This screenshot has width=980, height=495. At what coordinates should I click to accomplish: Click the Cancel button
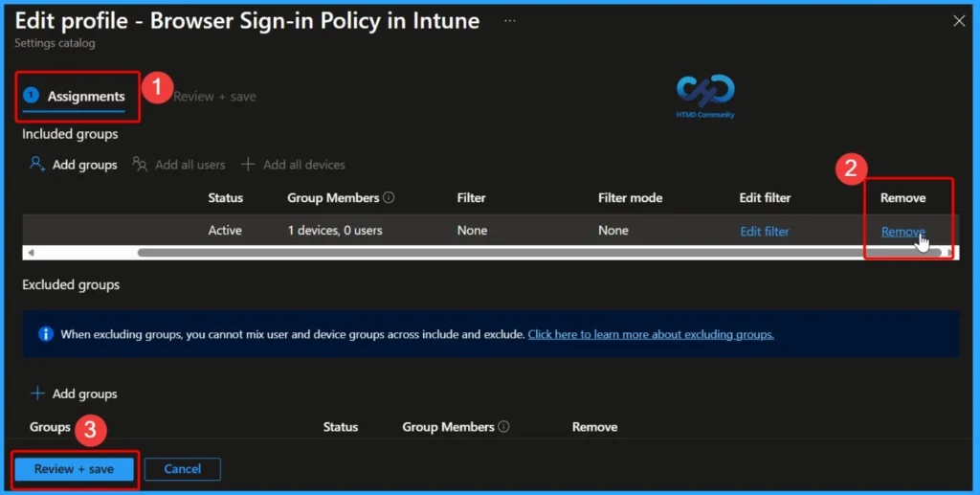tap(183, 469)
